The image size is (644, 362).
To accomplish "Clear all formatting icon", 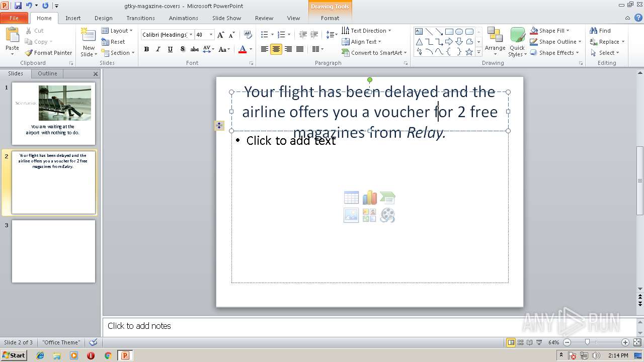I will click(x=248, y=35).
